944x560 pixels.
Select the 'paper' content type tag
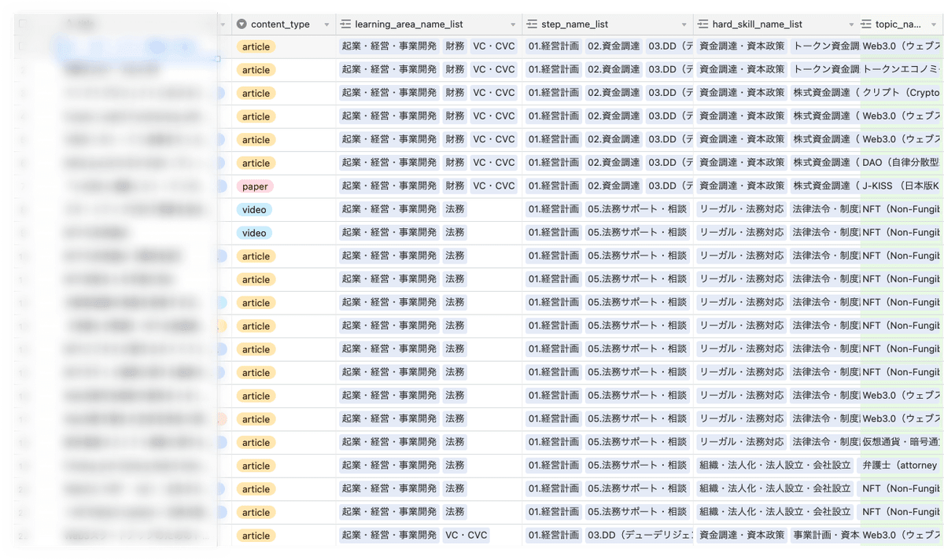[256, 186]
